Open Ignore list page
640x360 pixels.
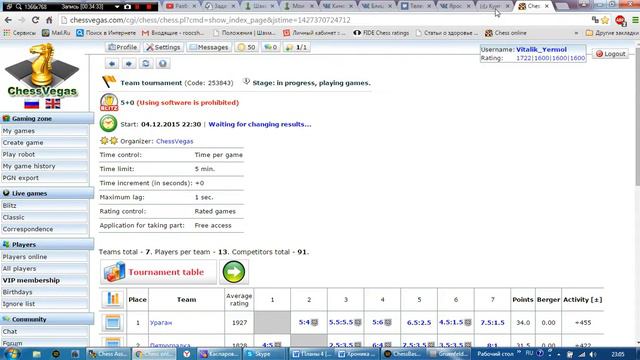(44, 304)
